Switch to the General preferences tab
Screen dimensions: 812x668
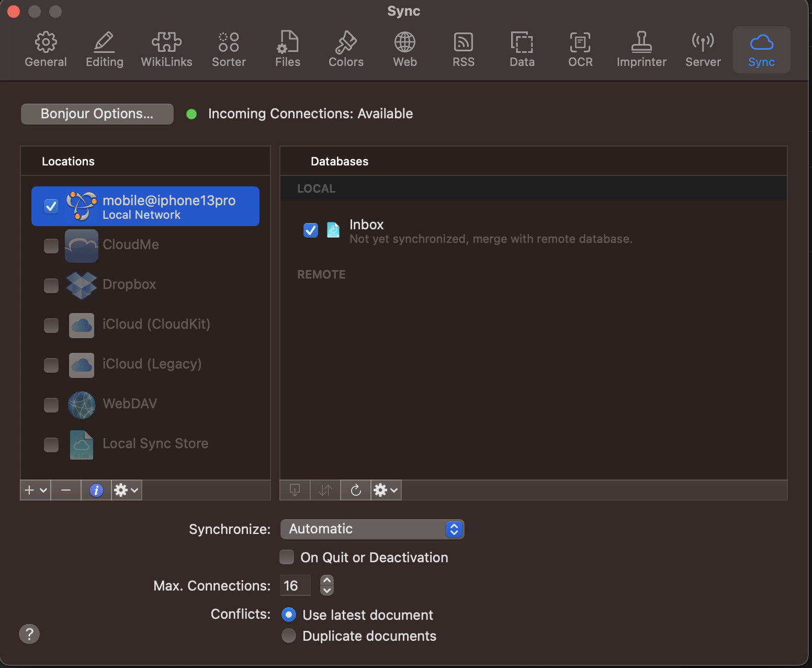[x=46, y=49]
